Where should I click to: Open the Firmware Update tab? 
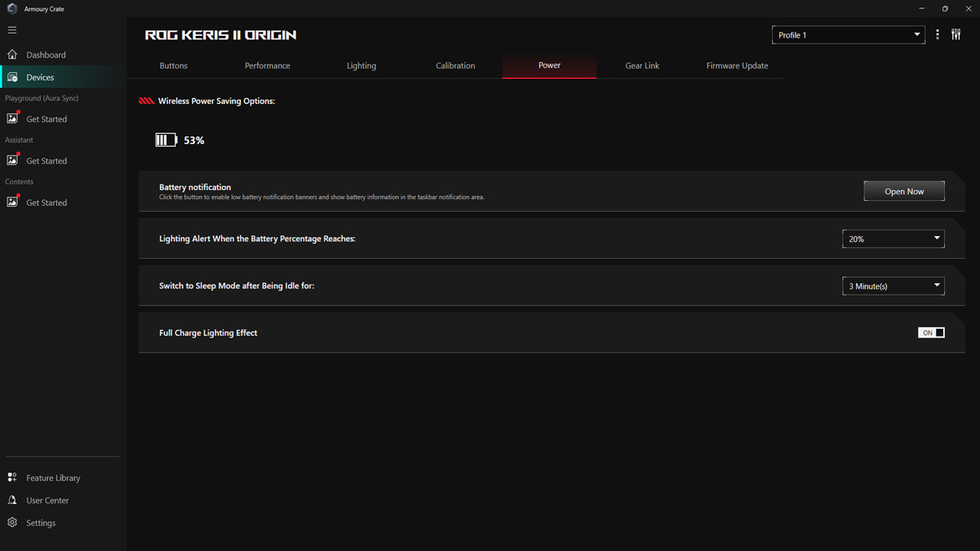pyautogui.click(x=737, y=65)
